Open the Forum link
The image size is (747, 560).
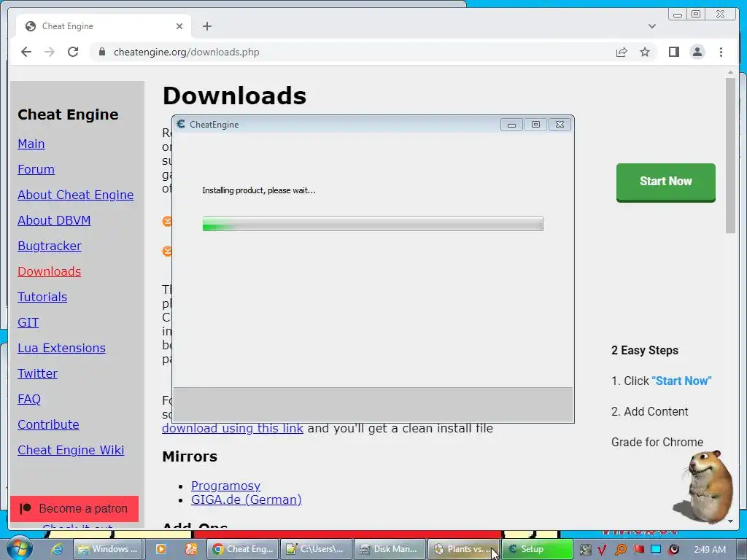[36, 169]
